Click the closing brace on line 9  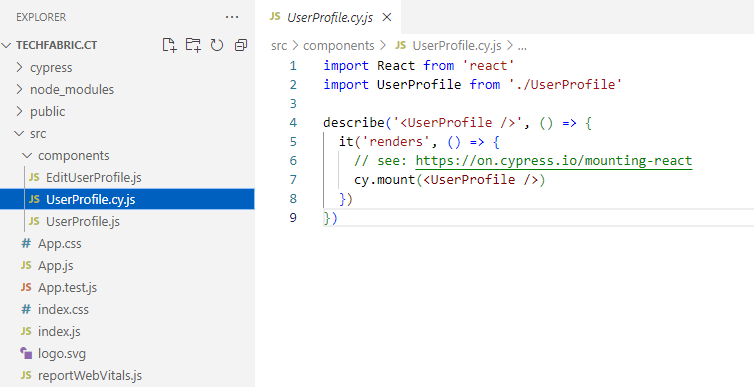click(x=327, y=218)
